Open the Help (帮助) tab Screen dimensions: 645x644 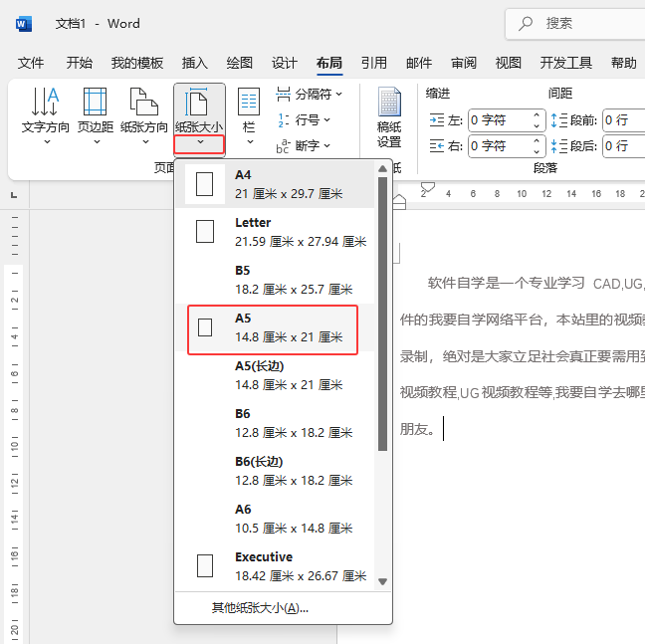[624, 63]
